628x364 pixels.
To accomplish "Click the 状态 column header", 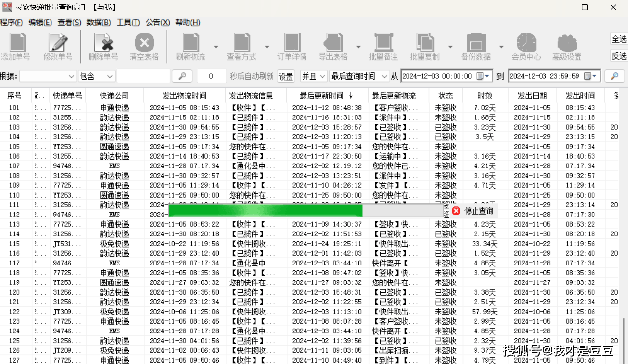I will pyautogui.click(x=445, y=96).
